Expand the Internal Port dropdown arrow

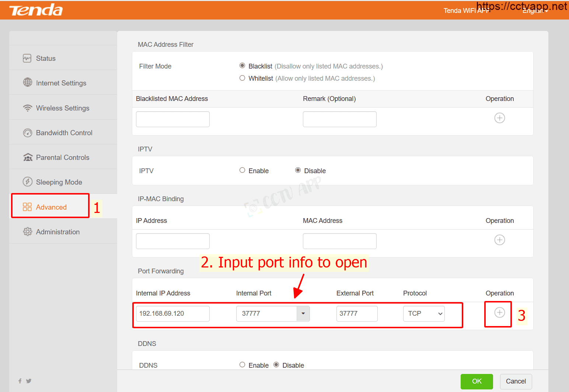303,314
